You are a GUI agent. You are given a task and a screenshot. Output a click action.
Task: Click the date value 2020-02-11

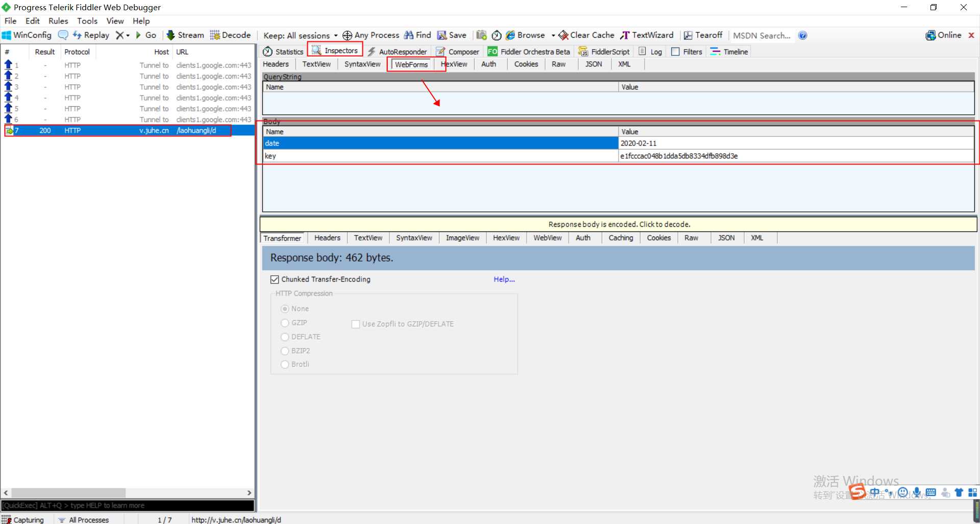(639, 144)
